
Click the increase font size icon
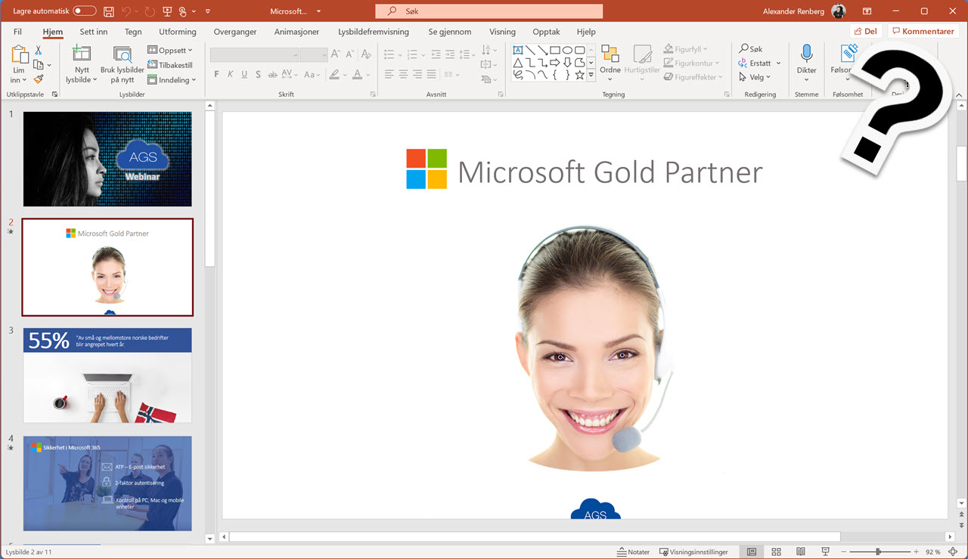pyautogui.click(x=336, y=54)
